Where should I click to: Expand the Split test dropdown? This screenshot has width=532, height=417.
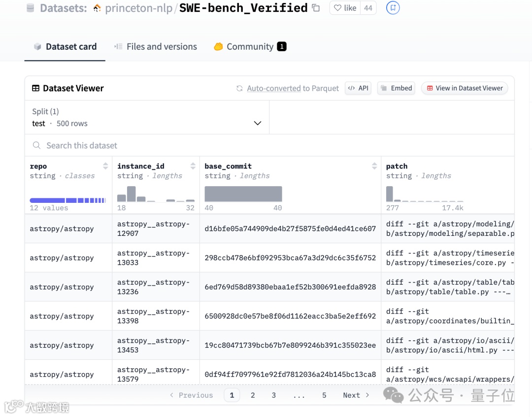pos(147,117)
